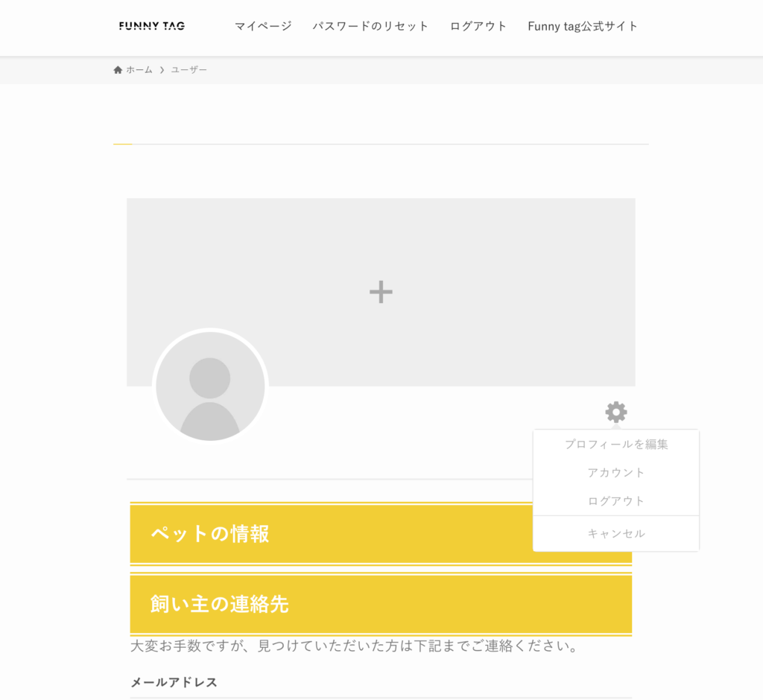The height and width of the screenshot is (700, 763).
Task: Click the ホーム breadcrumb text link
Action: pos(139,70)
